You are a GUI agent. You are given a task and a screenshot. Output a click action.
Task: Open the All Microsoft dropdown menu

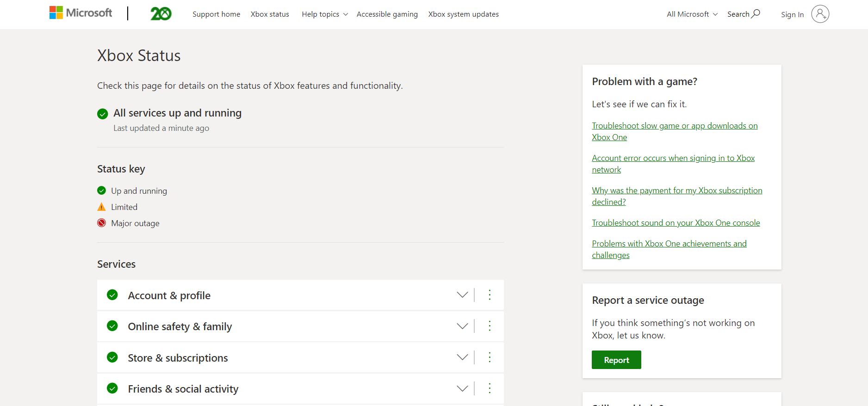692,14
